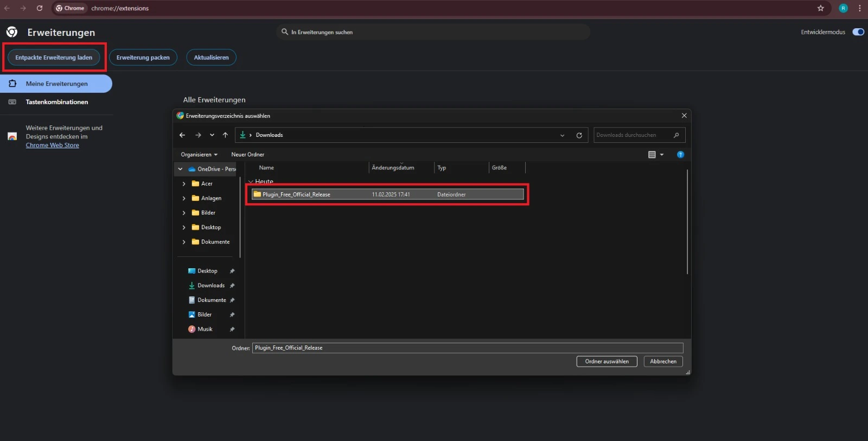Open the Chrome three-dot menu

pyautogui.click(x=860, y=8)
